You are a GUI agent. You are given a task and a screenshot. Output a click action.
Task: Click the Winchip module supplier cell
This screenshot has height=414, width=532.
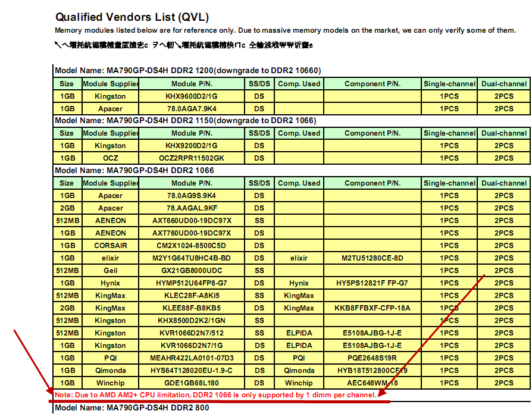tap(110, 383)
